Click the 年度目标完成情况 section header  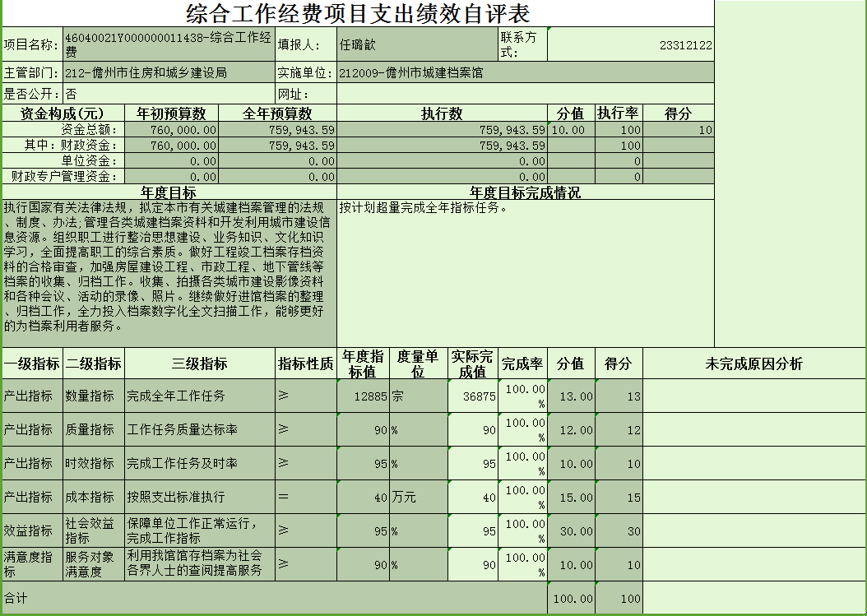click(526, 192)
